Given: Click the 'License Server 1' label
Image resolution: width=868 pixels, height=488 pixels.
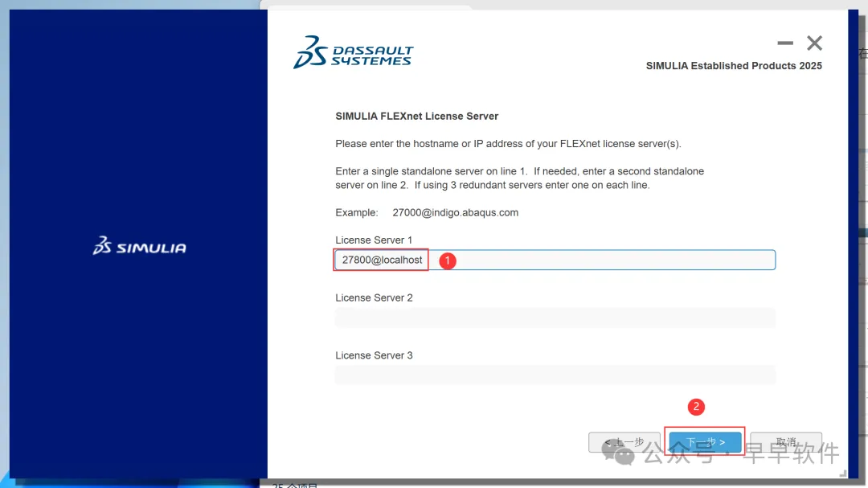Looking at the screenshot, I should click(374, 240).
